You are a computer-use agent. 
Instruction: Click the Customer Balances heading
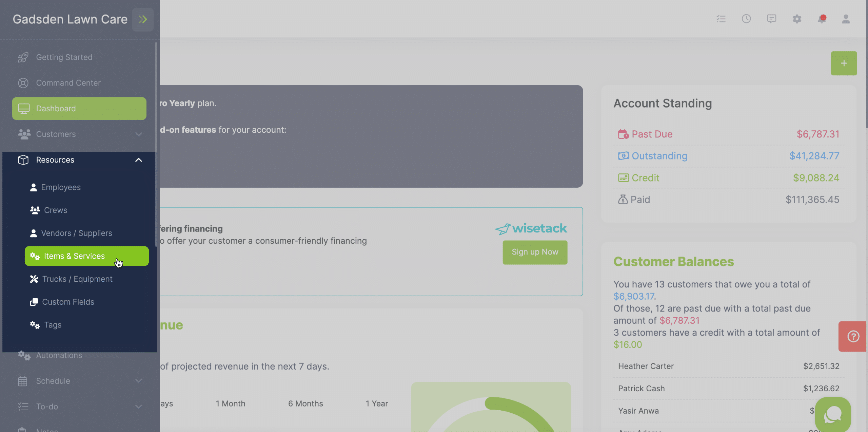click(674, 262)
